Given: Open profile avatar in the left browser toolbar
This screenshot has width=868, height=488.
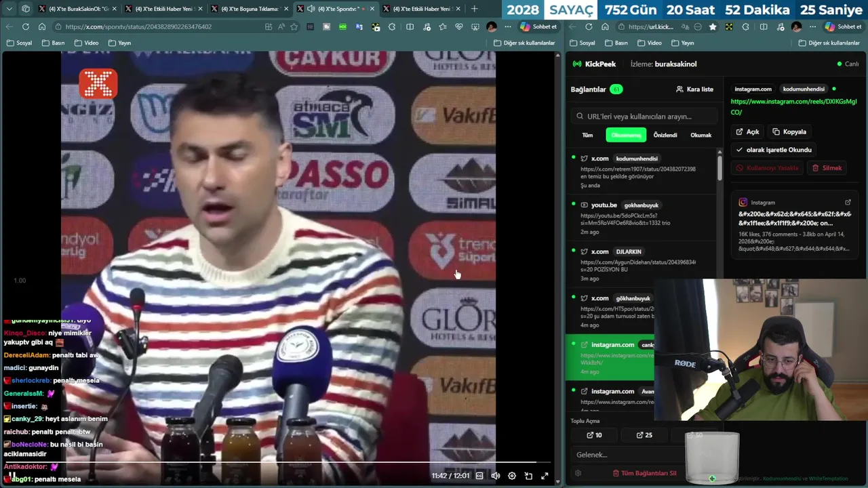Looking at the screenshot, I should coord(492,26).
